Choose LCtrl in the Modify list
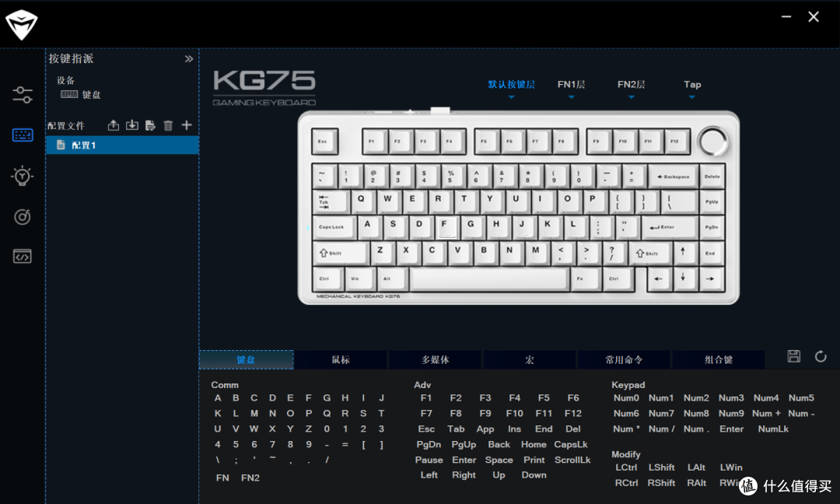Screen dimensions: 840x504 (626, 467)
